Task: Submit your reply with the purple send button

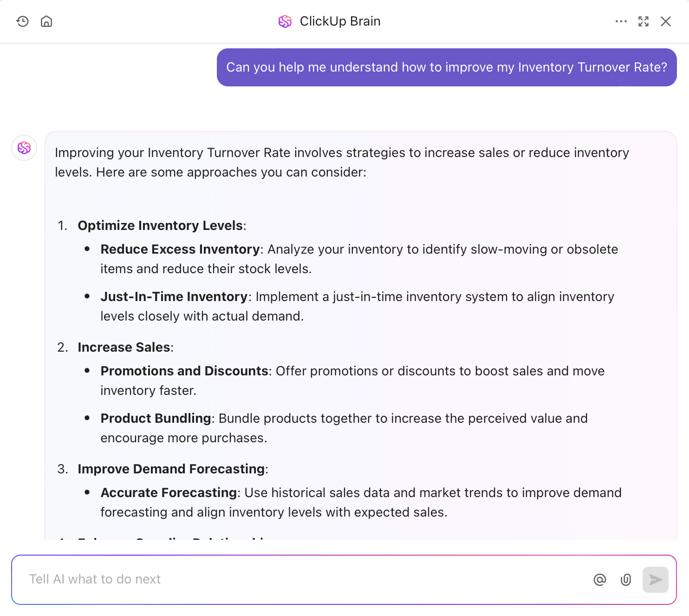Action: 655,580
